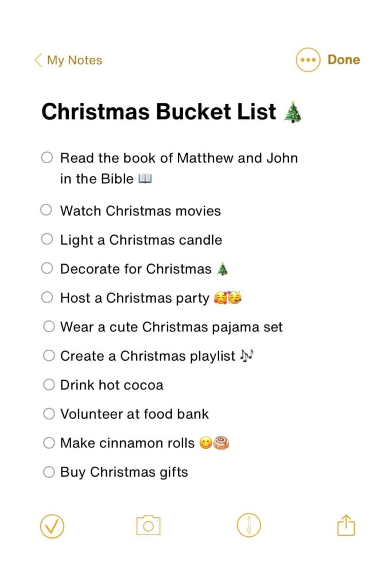Tap Done to finish editing

(343, 60)
